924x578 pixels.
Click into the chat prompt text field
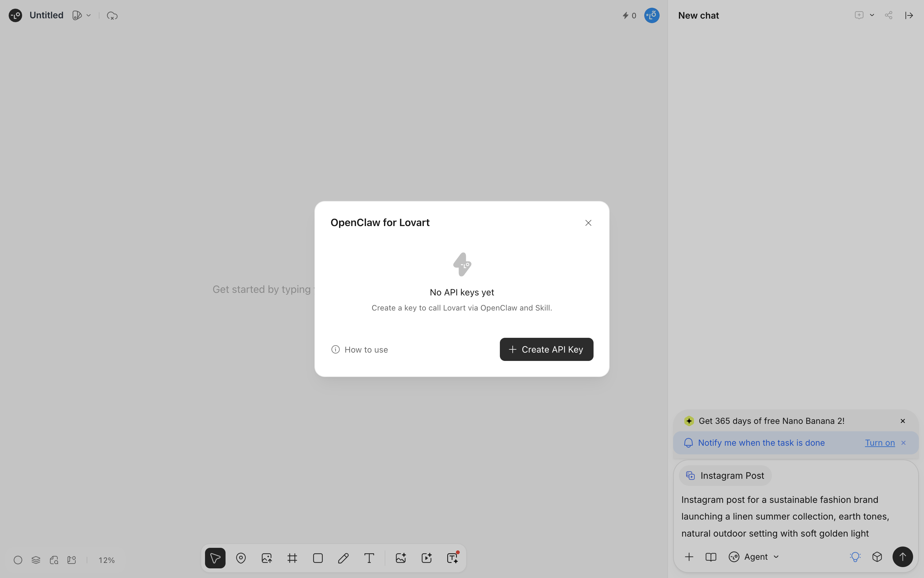click(796, 516)
